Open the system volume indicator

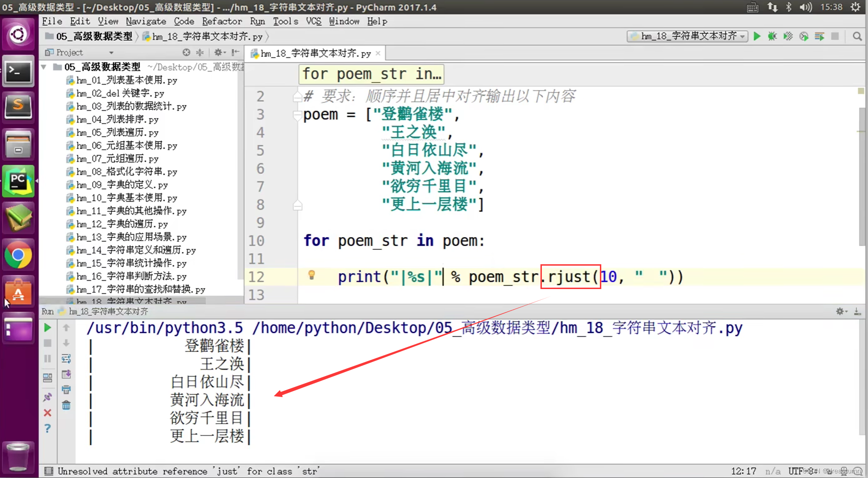[x=806, y=7]
